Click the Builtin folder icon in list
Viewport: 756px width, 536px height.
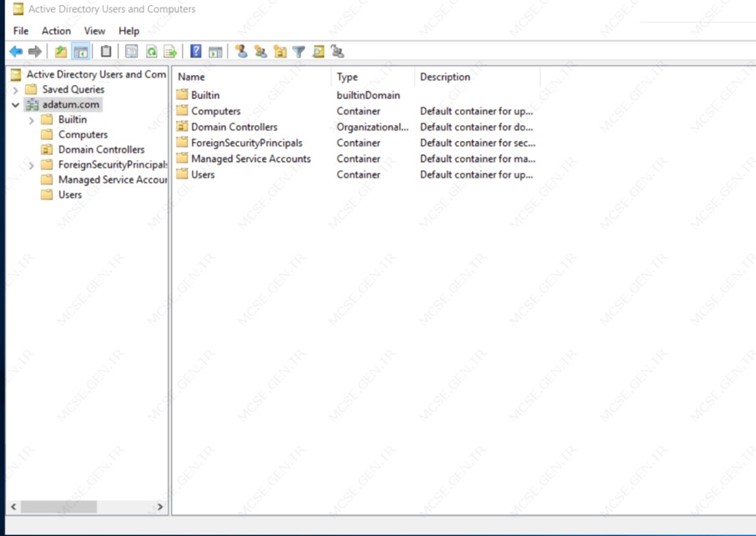pyautogui.click(x=182, y=94)
